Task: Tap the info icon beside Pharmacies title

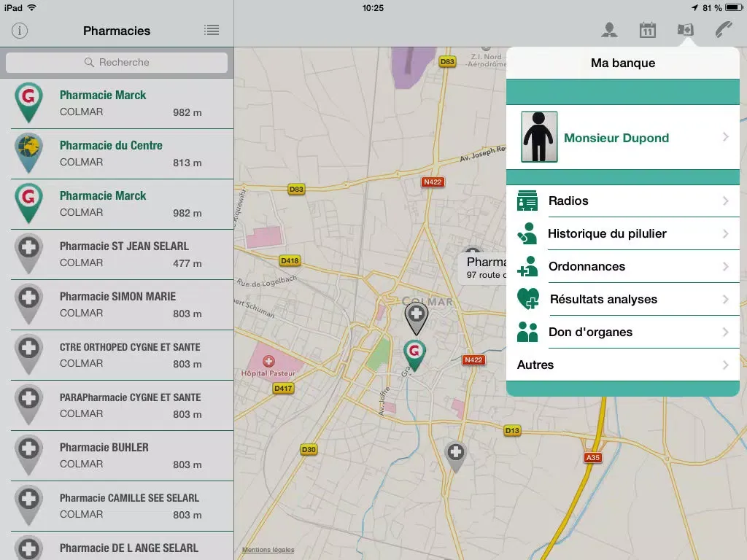Action: pos(20,31)
